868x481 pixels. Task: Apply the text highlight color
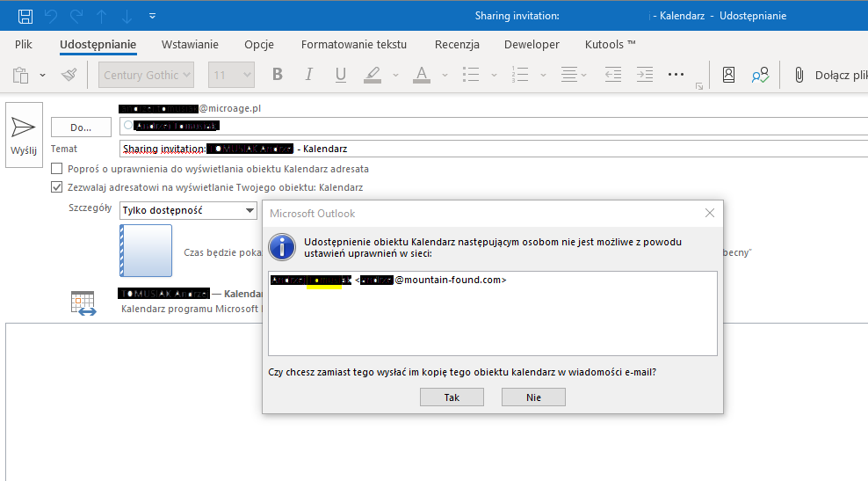coord(373,74)
